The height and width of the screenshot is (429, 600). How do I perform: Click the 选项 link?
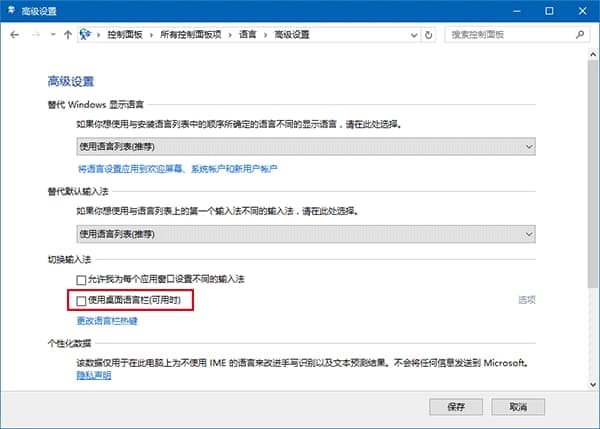[x=527, y=300]
